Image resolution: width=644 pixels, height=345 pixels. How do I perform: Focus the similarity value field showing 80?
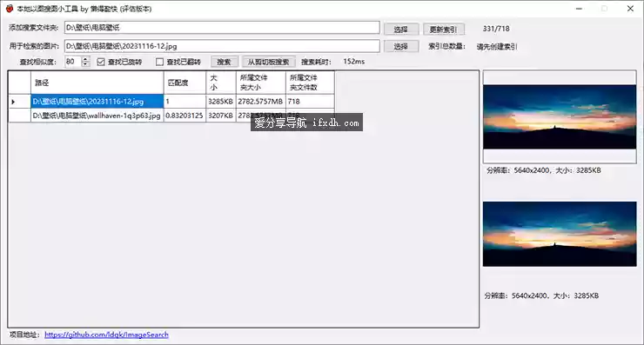[x=73, y=62]
